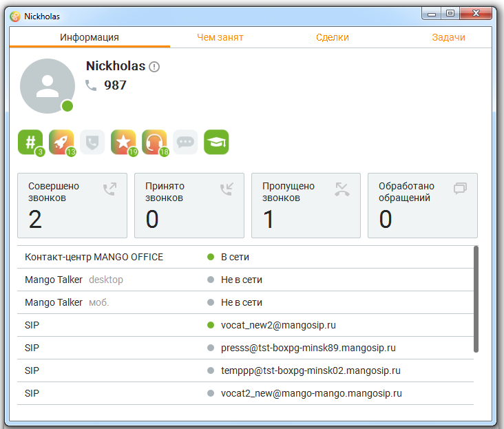Click the green dot beside В сети
The height and width of the screenshot is (429, 504).
(211, 257)
